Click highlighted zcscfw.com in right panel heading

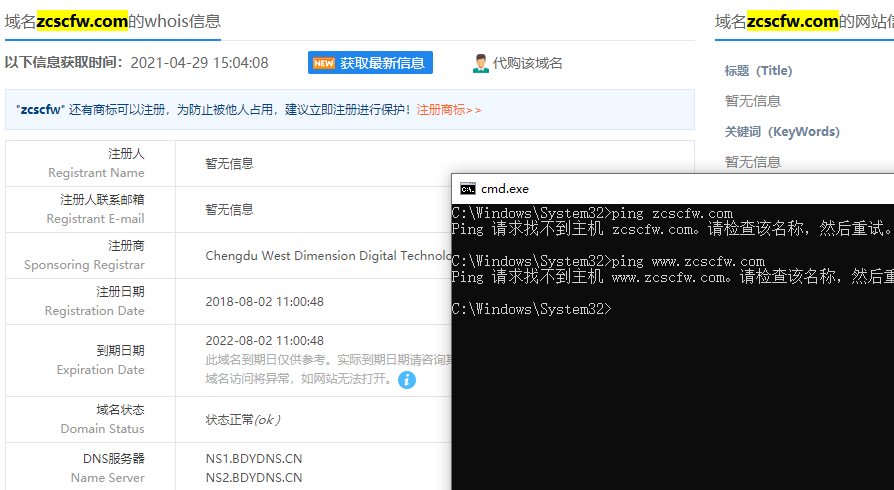coord(792,21)
